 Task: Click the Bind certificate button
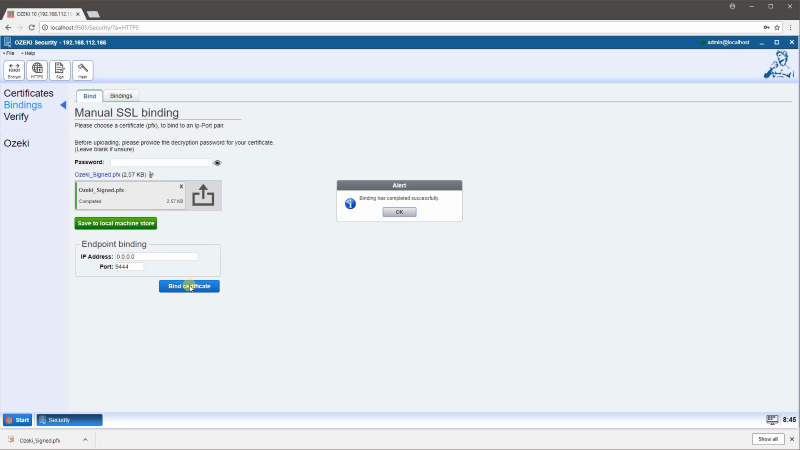pos(189,286)
